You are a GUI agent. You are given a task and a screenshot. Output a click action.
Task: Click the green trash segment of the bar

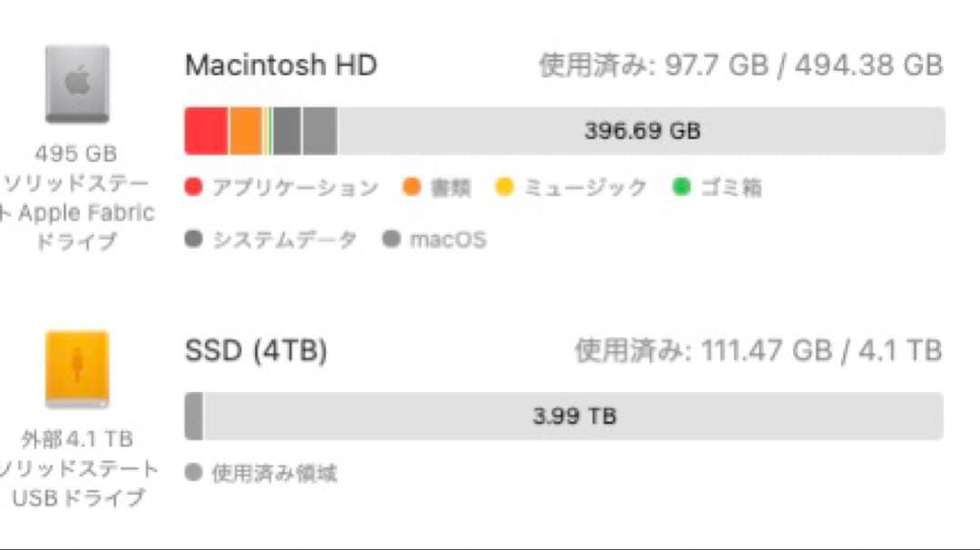(270, 130)
